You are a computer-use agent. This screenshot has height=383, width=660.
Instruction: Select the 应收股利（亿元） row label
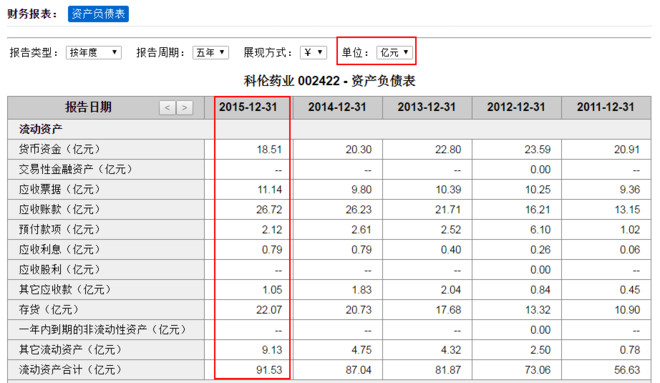[59, 269]
